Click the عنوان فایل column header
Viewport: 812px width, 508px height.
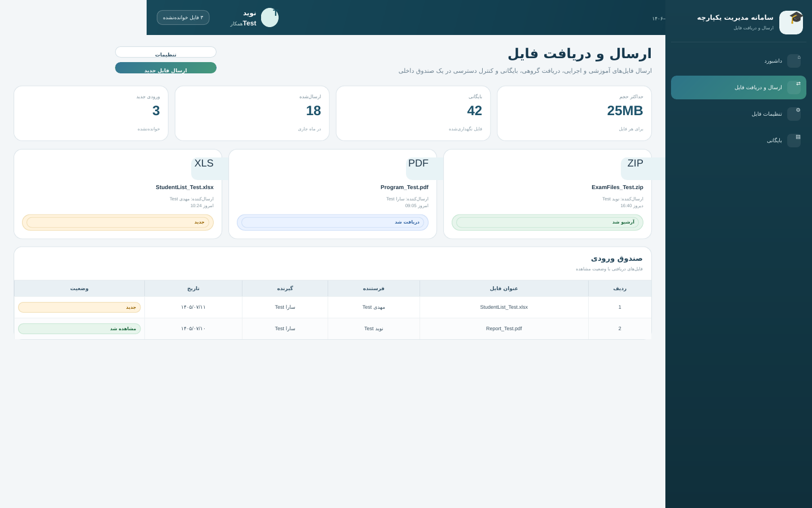click(x=504, y=288)
